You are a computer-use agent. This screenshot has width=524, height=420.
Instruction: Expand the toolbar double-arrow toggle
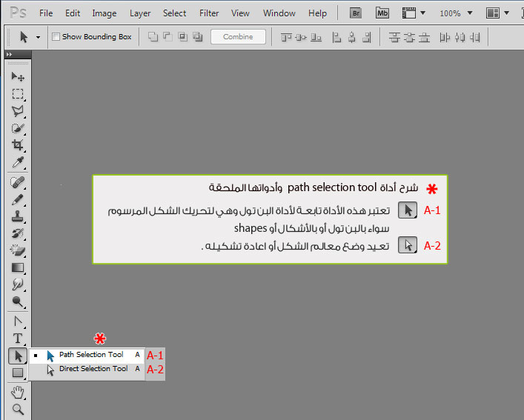tap(10, 54)
